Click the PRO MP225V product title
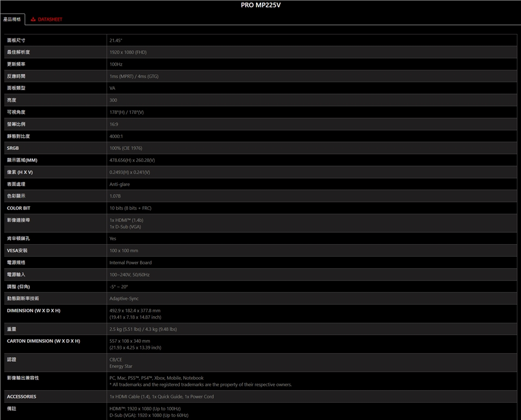Screen dimensions: 521x420 [x=260, y=5]
